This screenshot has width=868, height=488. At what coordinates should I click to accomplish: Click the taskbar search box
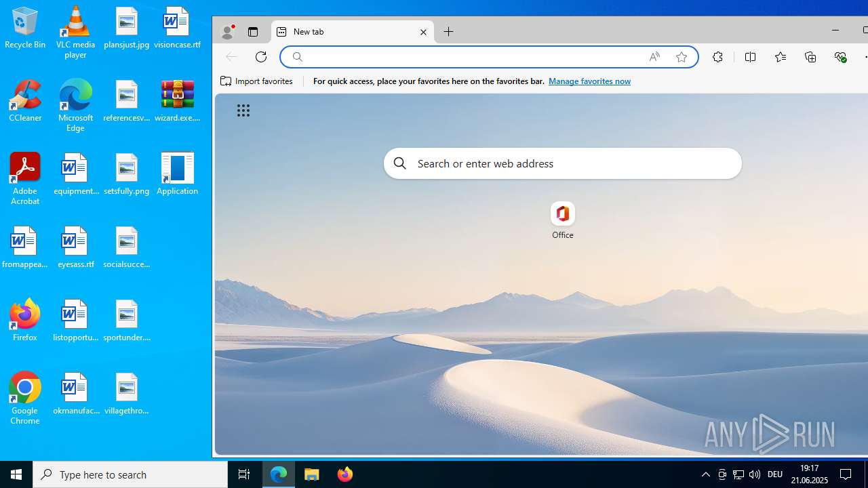pos(130,474)
